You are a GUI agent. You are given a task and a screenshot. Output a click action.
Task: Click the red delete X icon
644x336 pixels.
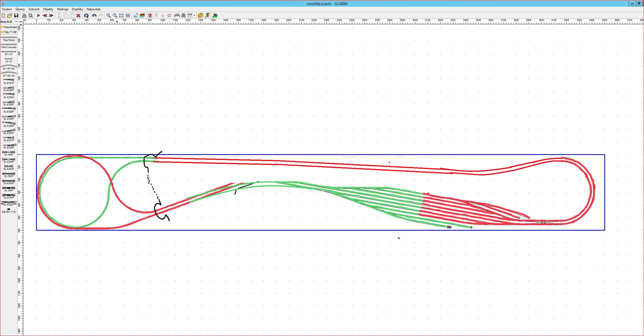(x=79, y=15)
